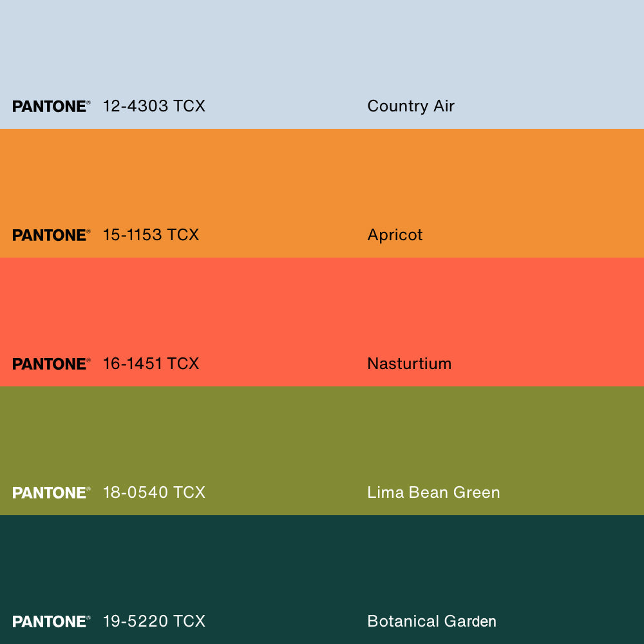Viewport: 644px width, 644px height.
Task: Click the Botanical Garden name text
Action: 432,621
